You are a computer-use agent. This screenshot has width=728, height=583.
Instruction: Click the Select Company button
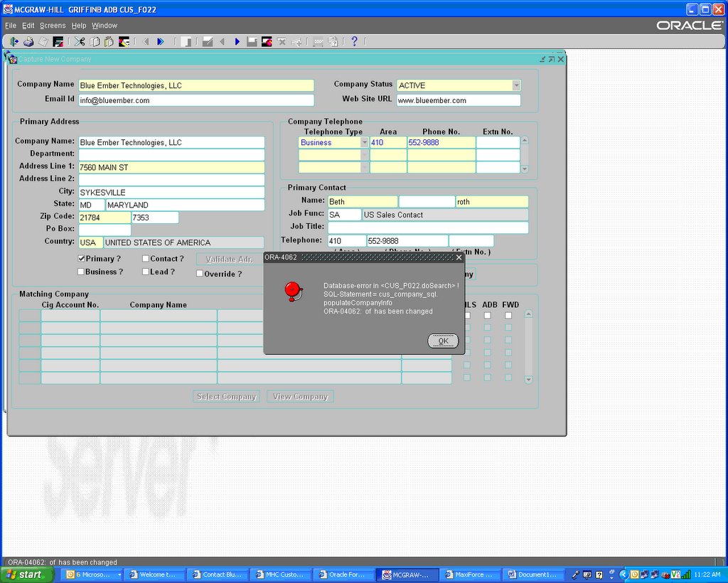(226, 397)
